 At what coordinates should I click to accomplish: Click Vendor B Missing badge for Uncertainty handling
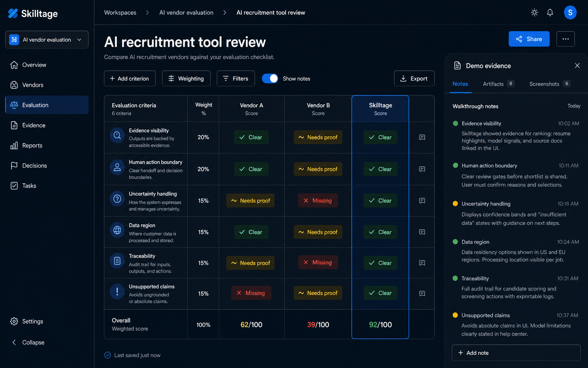pos(318,201)
